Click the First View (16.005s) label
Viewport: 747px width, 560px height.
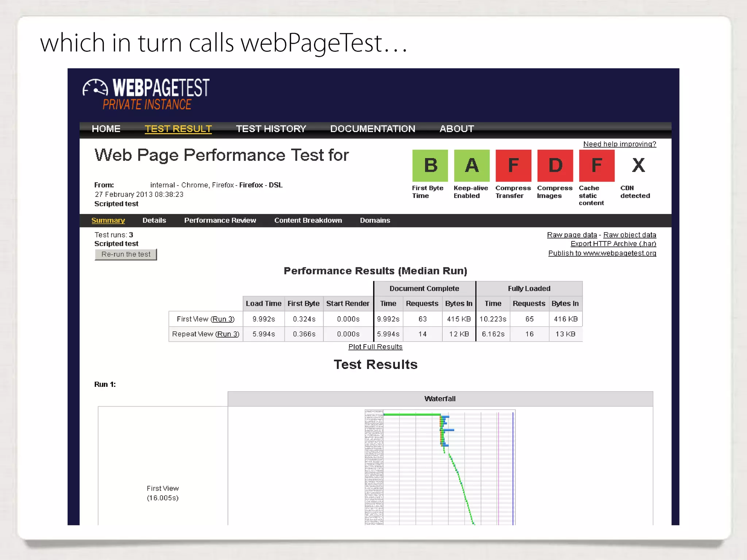tap(163, 493)
